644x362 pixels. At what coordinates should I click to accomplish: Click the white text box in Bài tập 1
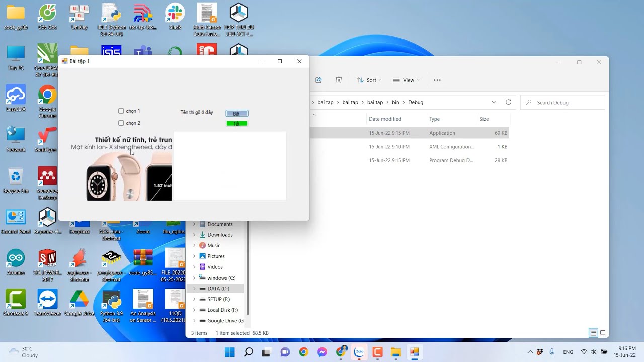[230, 166]
